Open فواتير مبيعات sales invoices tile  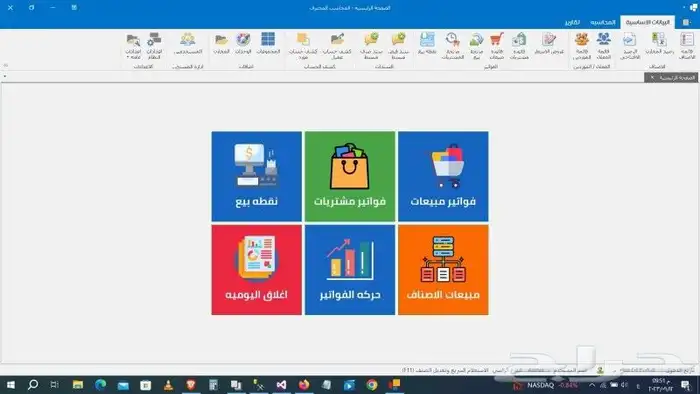[443, 176]
